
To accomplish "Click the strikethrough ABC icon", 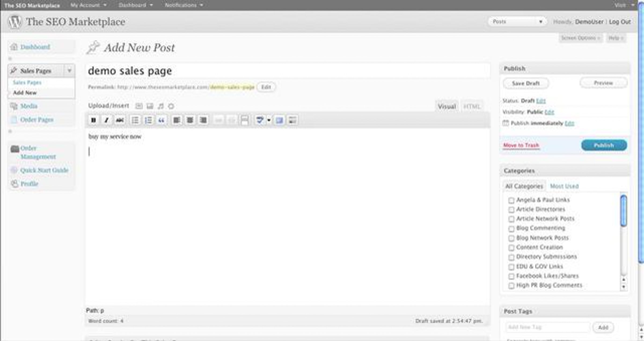I will coord(120,120).
